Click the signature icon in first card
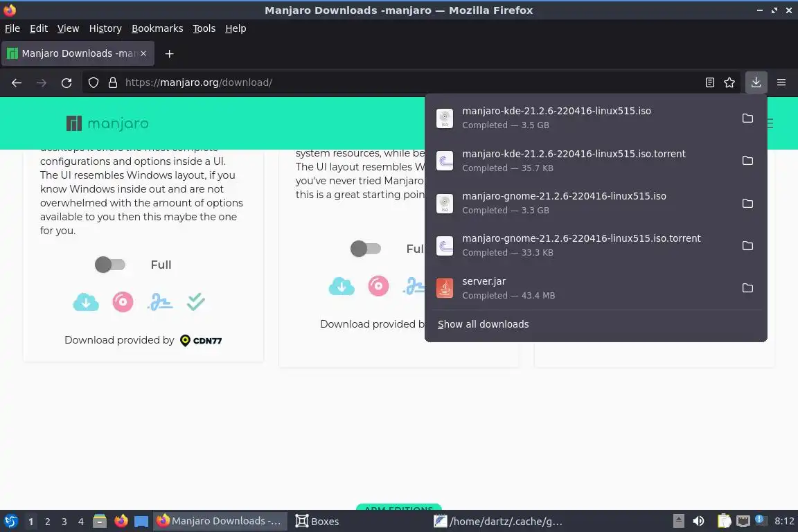Viewport: 798px width, 532px height. [x=160, y=302]
